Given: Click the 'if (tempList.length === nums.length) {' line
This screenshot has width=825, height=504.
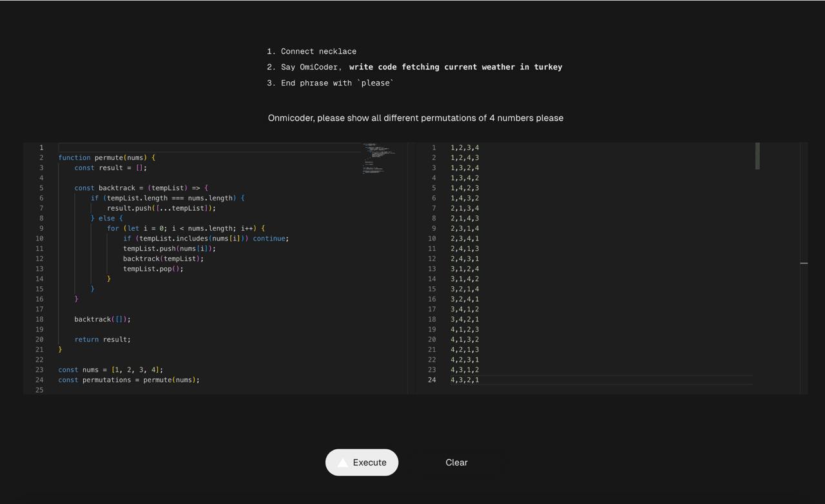Looking at the screenshot, I should click(x=168, y=198).
